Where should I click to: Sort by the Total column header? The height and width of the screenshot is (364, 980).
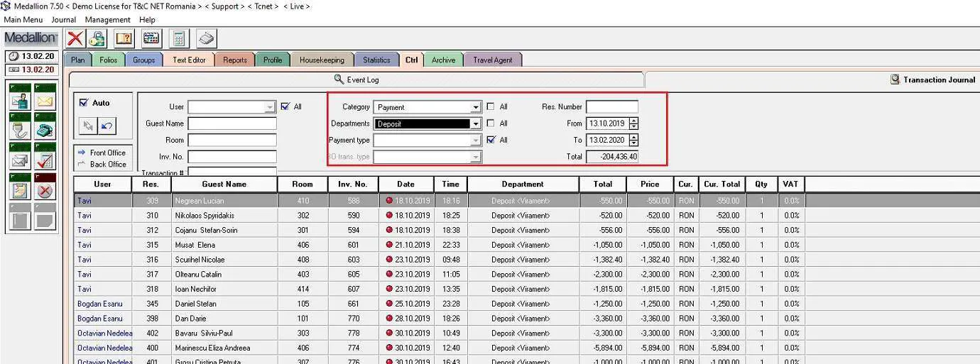603,184
